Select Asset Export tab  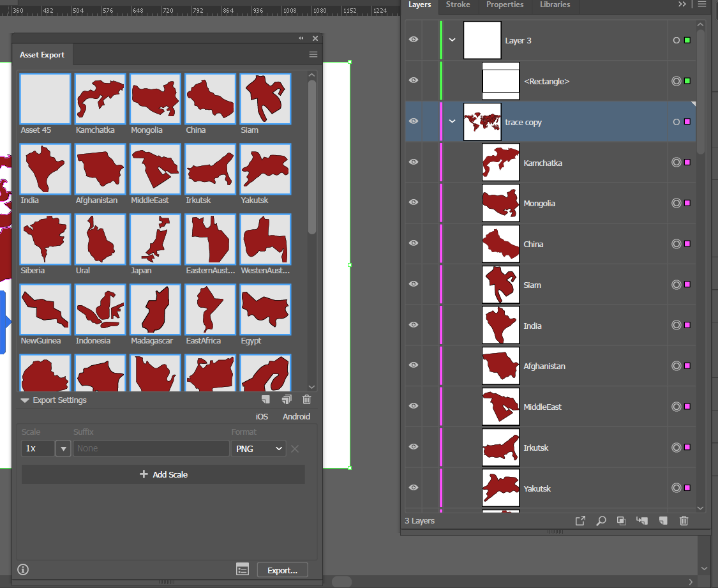pyautogui.click(x=42, y=55)
